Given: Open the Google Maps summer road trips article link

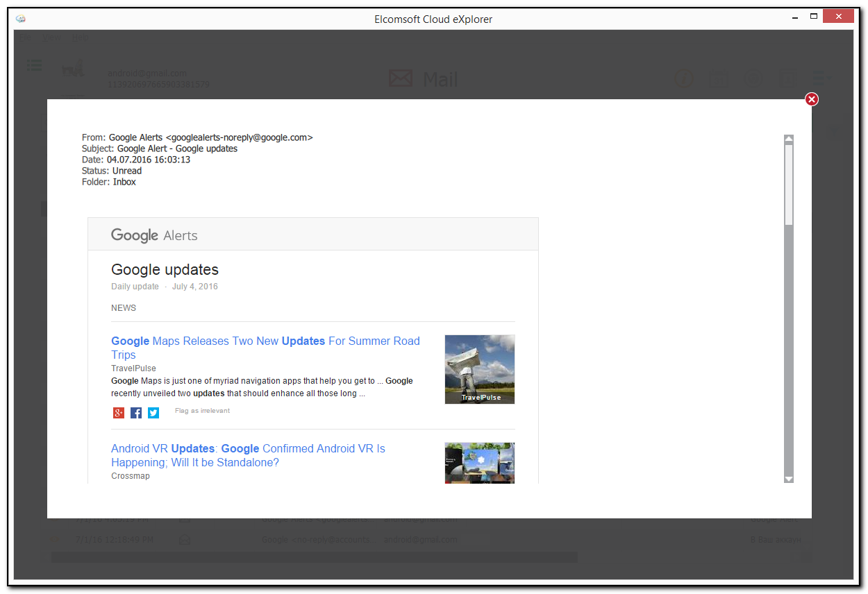Looking at the screenshot, I should pyautogui.click(x=265, y=341).
